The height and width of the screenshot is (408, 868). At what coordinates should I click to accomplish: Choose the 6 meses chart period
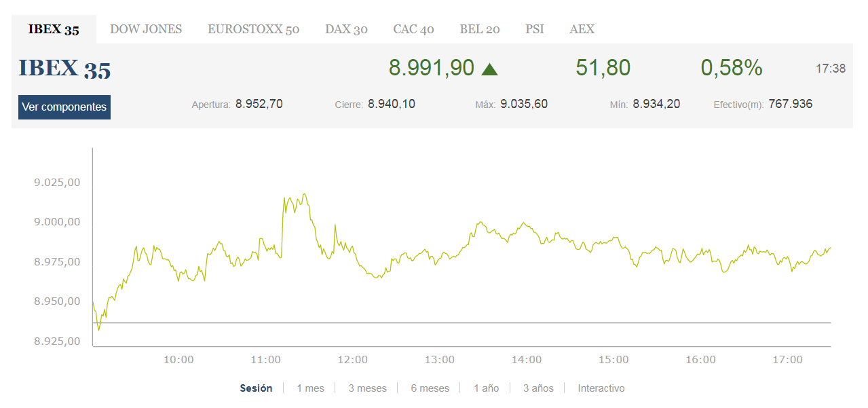pyautogui.click(x=430, y=388)
